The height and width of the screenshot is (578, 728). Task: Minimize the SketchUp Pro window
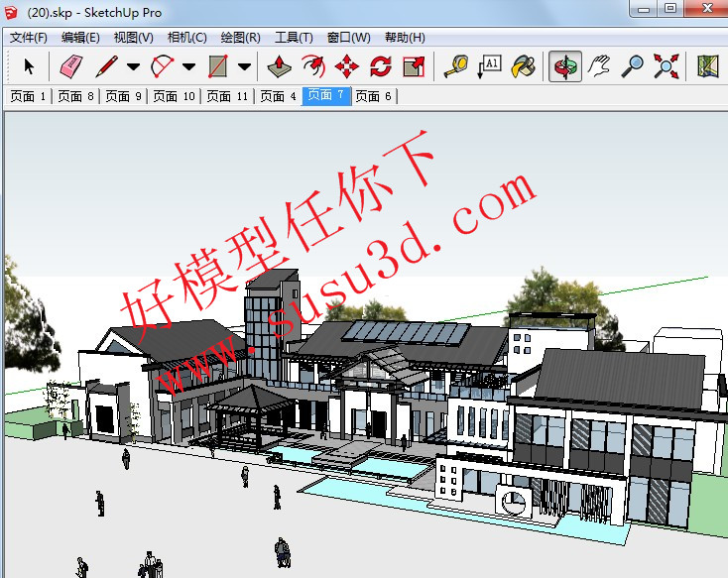644,9
